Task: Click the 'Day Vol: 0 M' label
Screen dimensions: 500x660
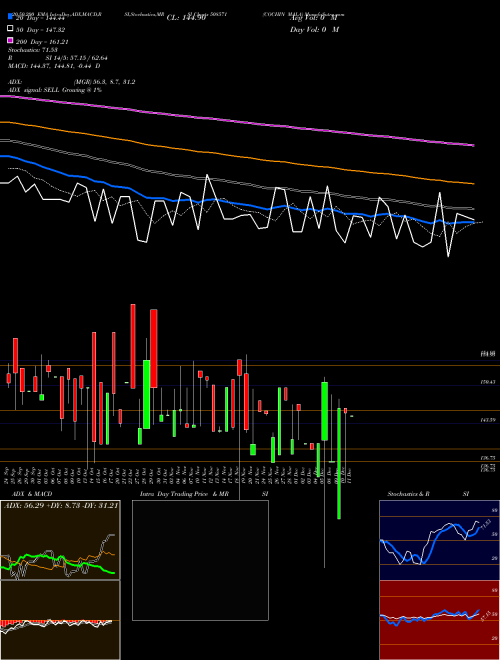Action: pos(314,29)
